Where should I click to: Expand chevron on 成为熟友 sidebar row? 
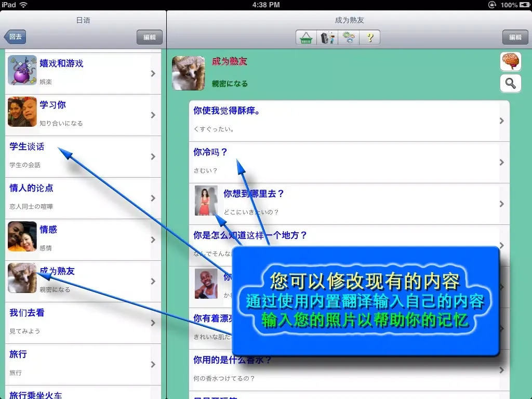(153, 282)
